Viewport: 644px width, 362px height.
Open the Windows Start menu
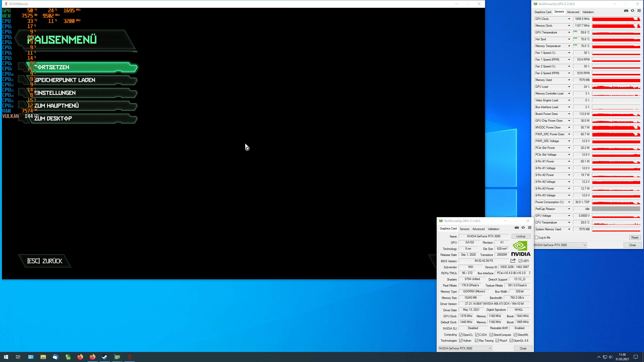point(6,357)
